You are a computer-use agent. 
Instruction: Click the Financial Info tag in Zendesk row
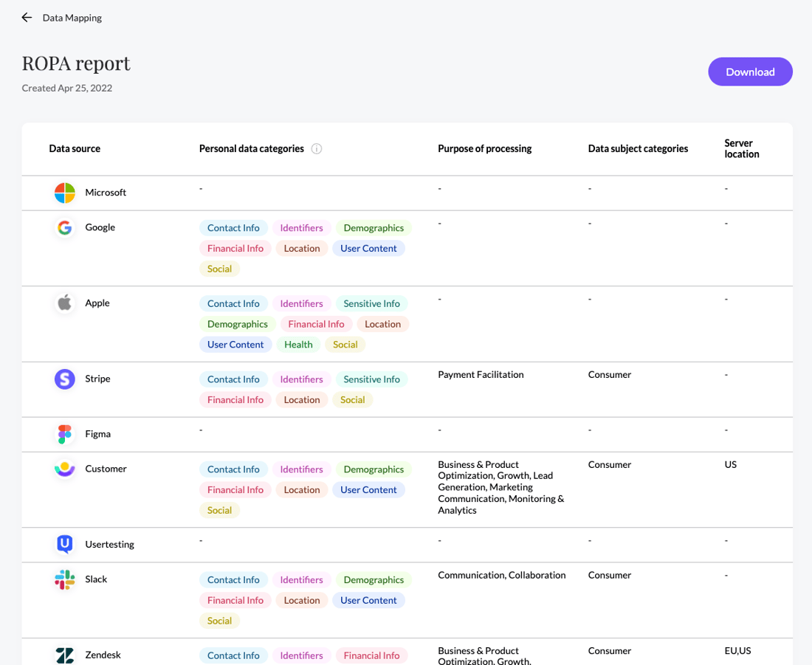click(x=371, y=655)
